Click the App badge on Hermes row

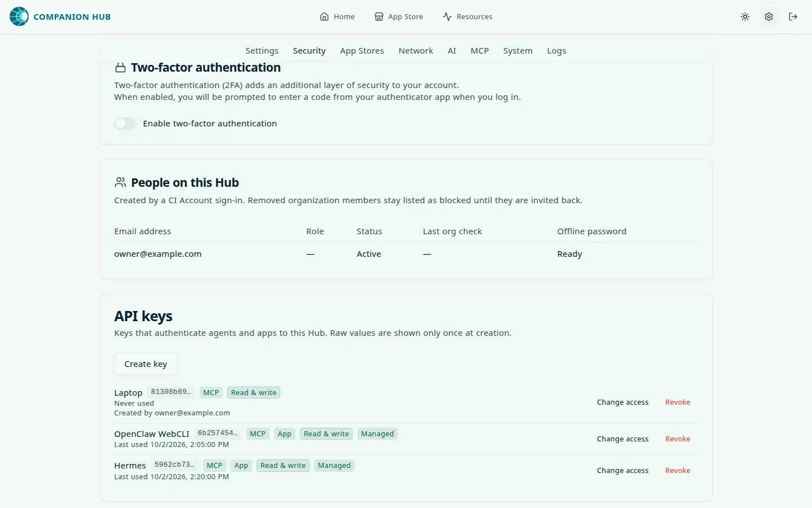coord(241,466)
